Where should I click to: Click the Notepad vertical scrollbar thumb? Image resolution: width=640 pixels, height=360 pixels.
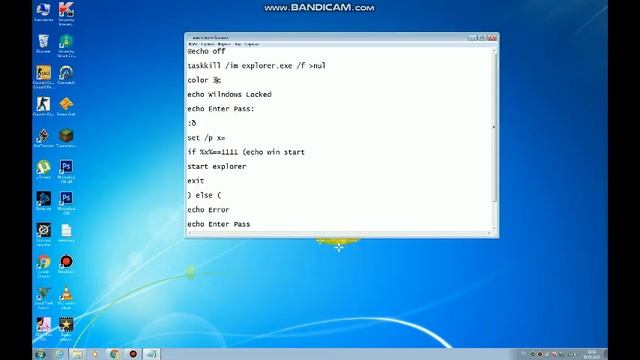click(x=494, y=127)
